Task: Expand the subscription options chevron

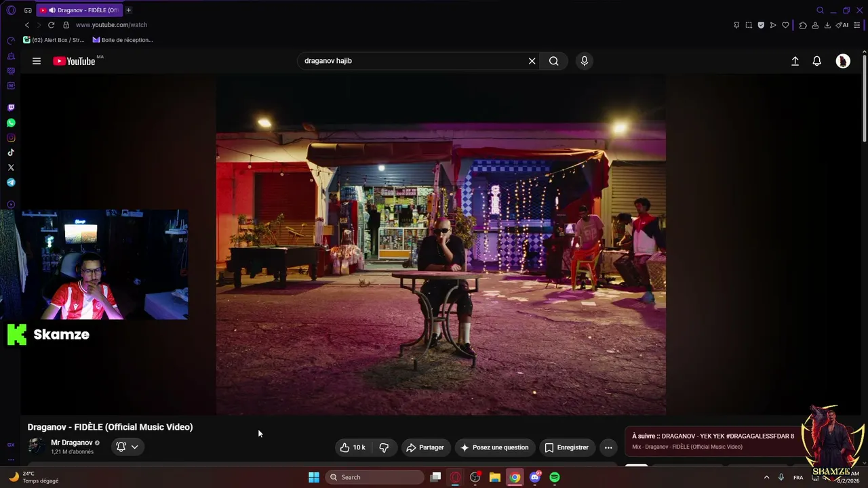Action: tap(134, 447)
